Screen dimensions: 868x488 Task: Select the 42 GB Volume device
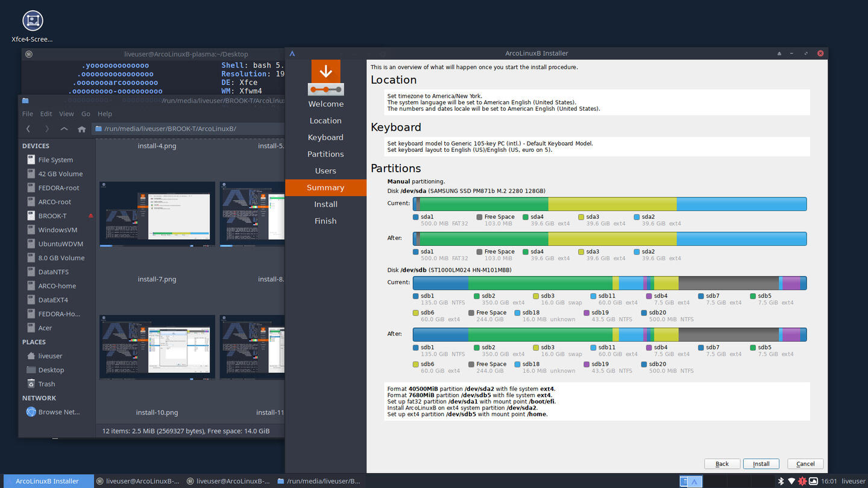tap(55, 174)
